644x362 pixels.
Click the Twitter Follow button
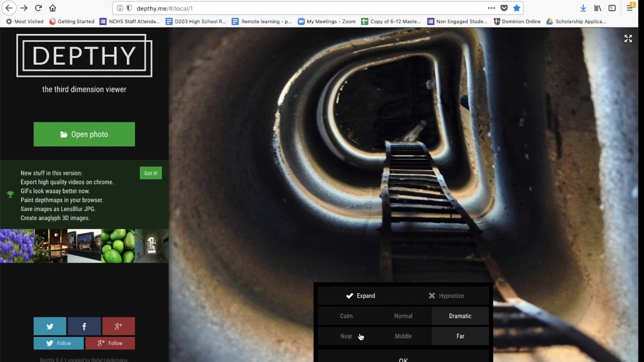click(x=58, y=343)
